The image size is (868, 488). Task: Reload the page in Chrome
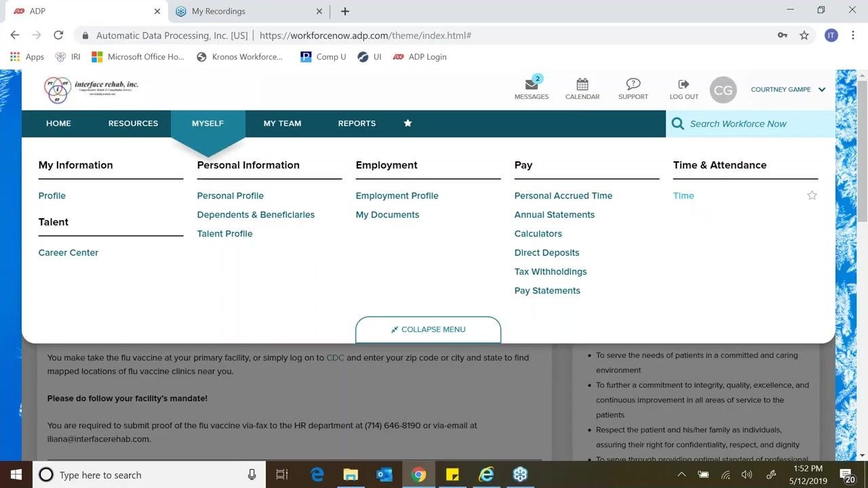click(x=58, y=35)
